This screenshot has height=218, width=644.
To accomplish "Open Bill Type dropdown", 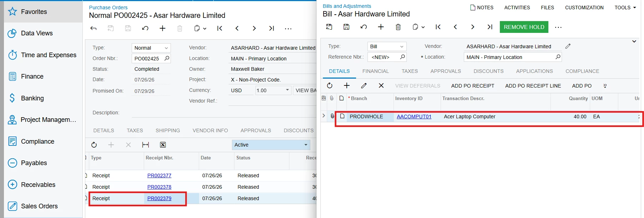I will pos(402,46).
